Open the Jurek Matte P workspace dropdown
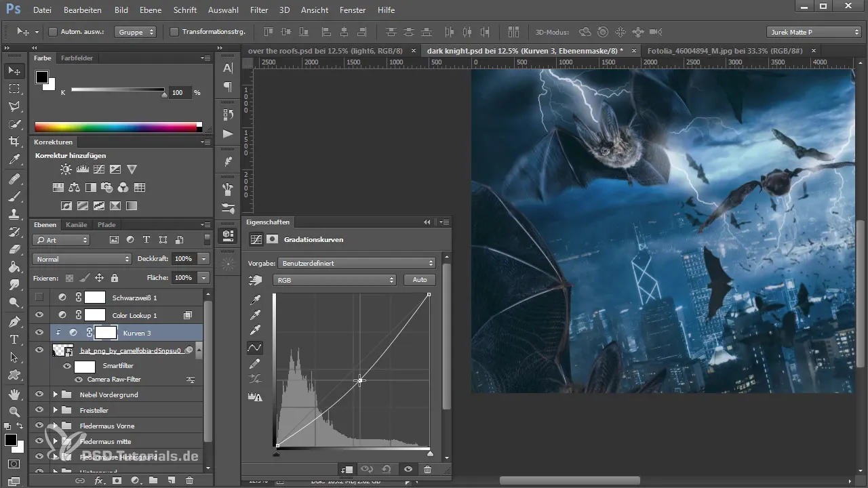This screenshot has height=488, width=868. tap(814, 32)
